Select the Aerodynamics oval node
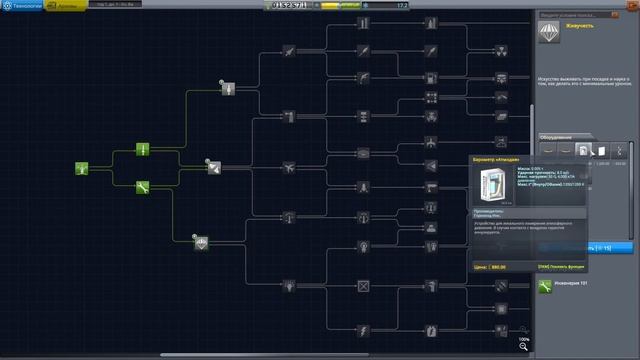 (363, 153)
